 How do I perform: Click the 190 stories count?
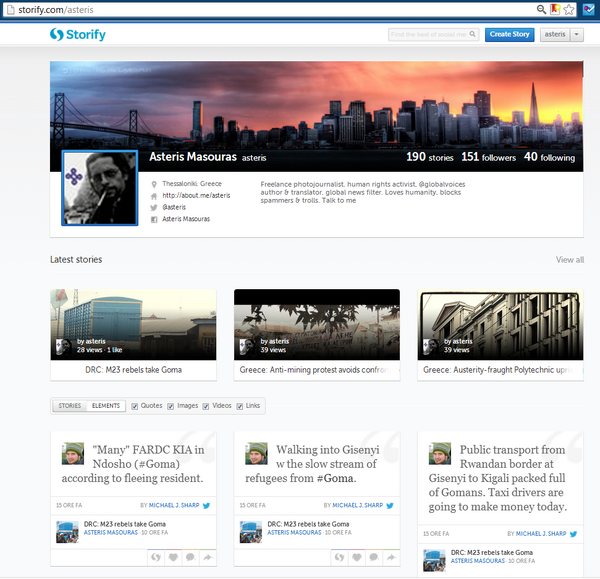coord(430,157)
